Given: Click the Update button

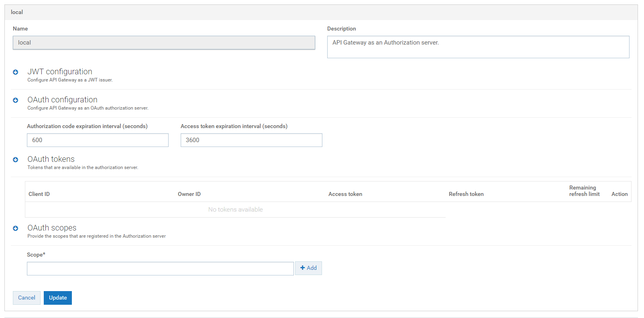Looking at the screenshot, I should (58, 298).
